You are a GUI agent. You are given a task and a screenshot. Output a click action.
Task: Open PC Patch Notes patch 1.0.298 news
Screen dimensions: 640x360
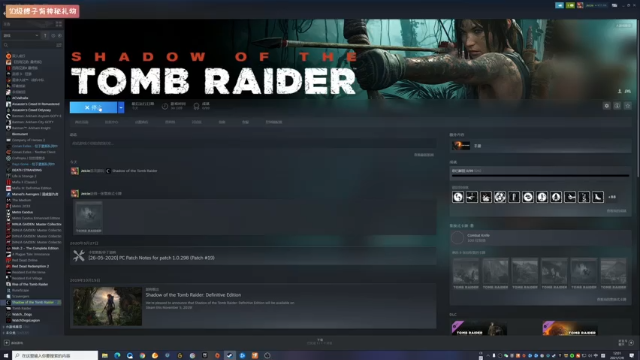tap(151, 258)
